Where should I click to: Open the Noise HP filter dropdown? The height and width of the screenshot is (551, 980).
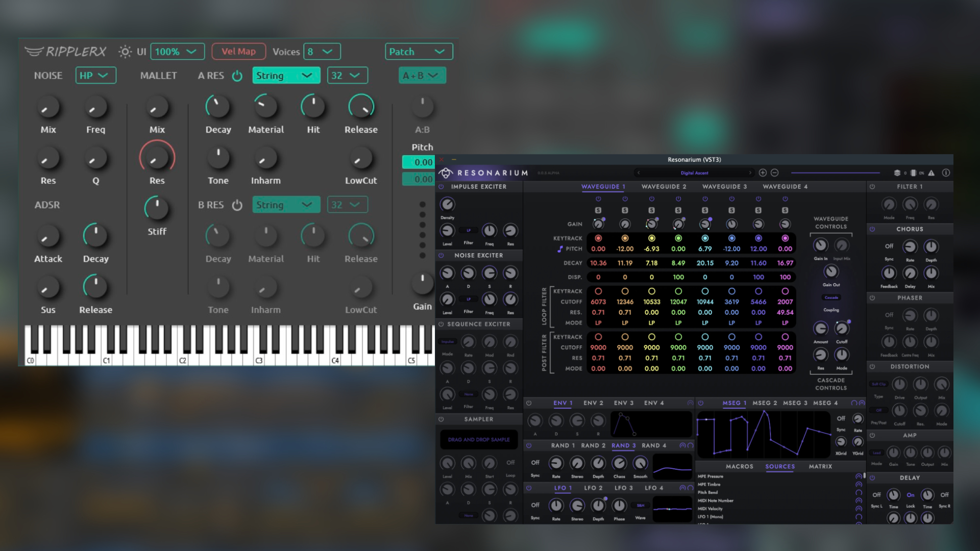pos(95,76)
